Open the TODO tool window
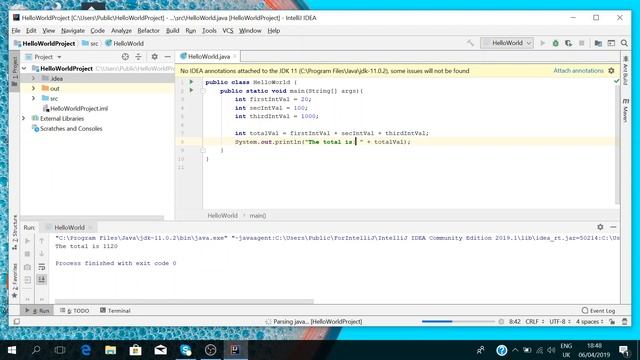The height and width of the screenshot is (360, 640). pos(75,311)
